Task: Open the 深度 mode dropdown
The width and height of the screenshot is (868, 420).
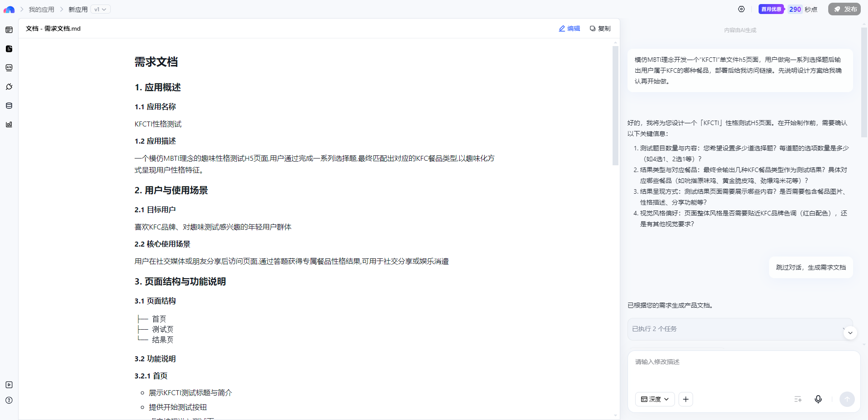Action: click(x=655, y=399)
